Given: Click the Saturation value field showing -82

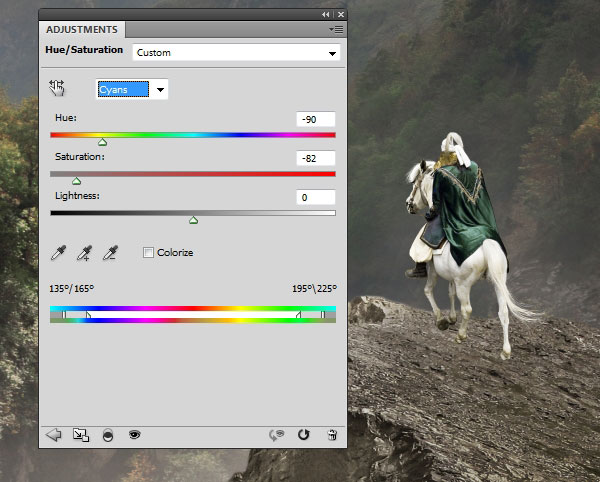Looking at the screenshot, I should pyautogui.click(x=316, y=158).
